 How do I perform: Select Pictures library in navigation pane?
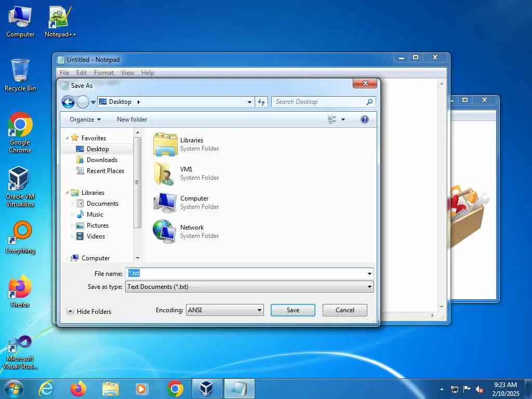[x=97, y=225]
